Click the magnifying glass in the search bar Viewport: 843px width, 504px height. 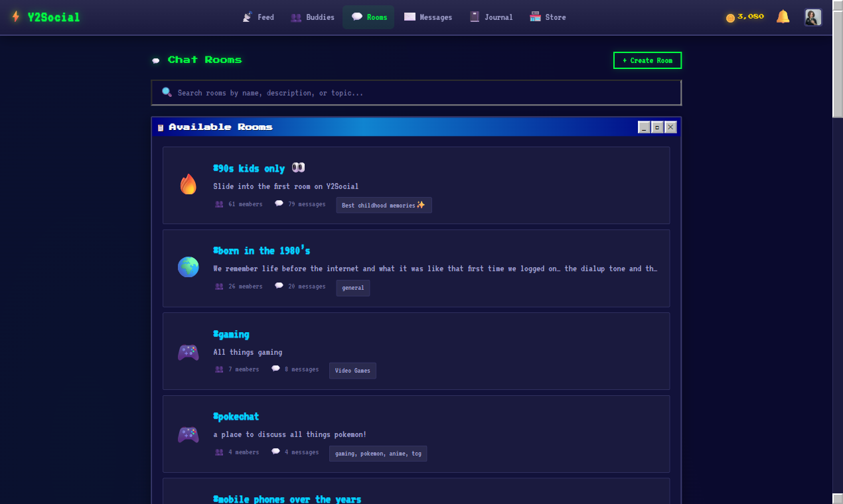click(167, 92)
